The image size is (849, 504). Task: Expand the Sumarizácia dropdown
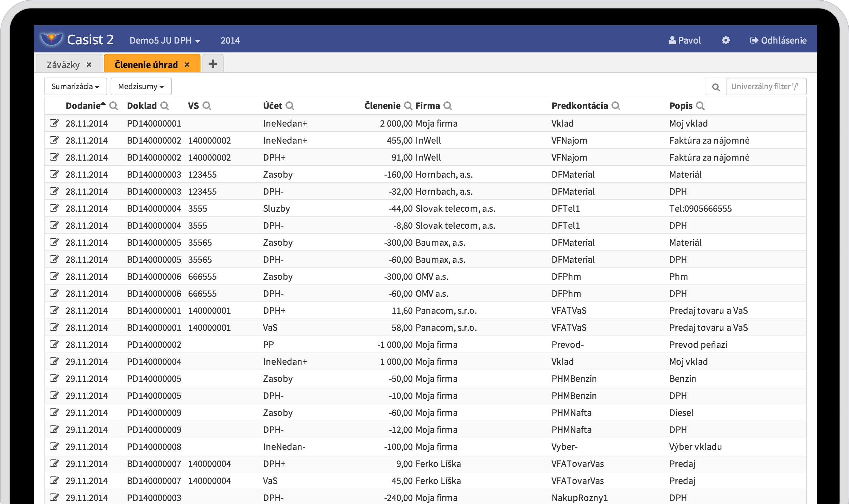coord(75,86)
